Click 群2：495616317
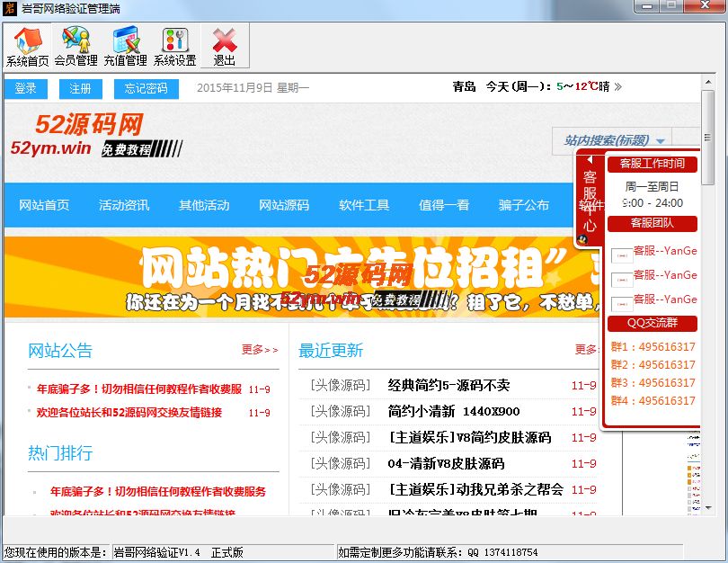Screen dimensions: 728x563 tap(653, 365)
